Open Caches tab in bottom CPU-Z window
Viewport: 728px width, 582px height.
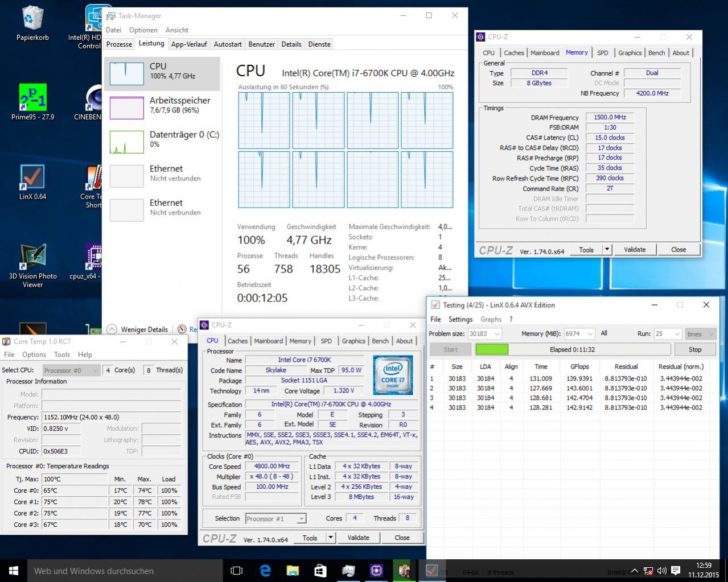point(237,341)
